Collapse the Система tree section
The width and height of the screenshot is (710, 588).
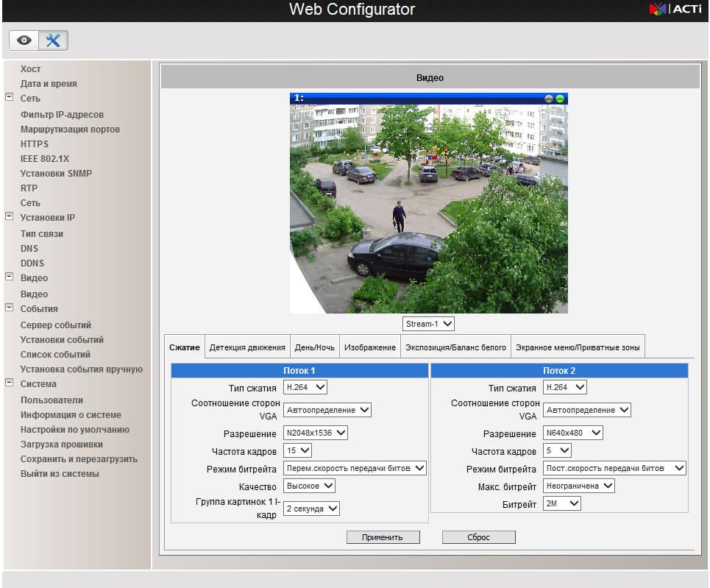click(x=9, y=383)
